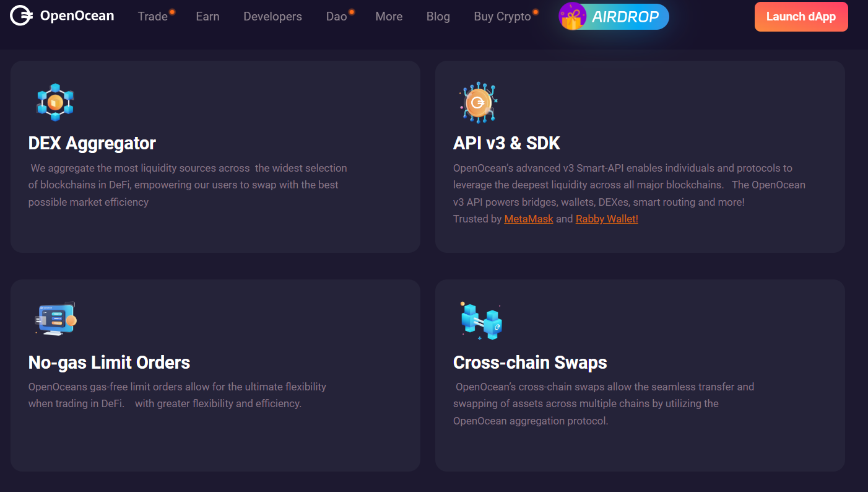This screenshot has height=492, width=868.
Task: Click the AIRDROP gift box icon
Action: [571, 16]
